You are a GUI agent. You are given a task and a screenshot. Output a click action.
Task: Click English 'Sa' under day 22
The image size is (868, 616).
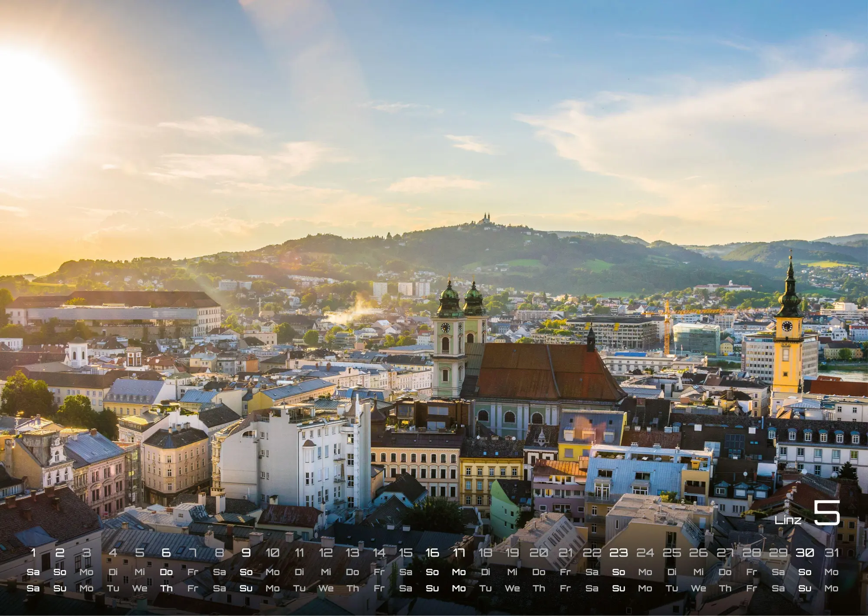(592, 589)
